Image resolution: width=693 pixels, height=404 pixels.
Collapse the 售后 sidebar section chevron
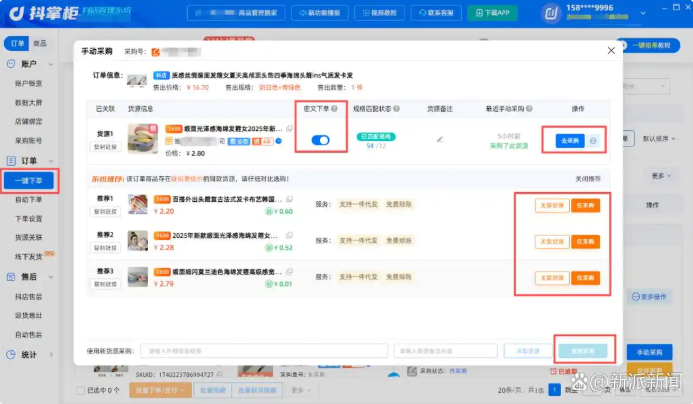coord(51,277)
